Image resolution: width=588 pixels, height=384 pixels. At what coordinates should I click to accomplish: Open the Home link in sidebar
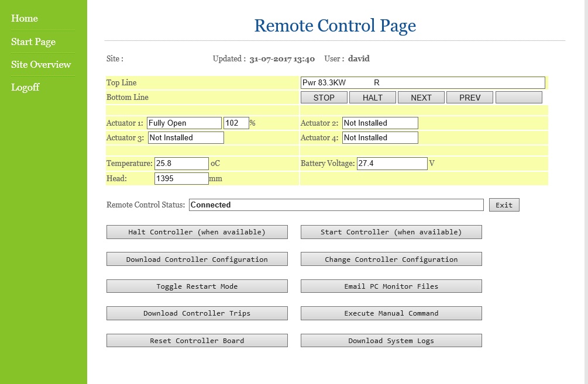tap(25, 18)
